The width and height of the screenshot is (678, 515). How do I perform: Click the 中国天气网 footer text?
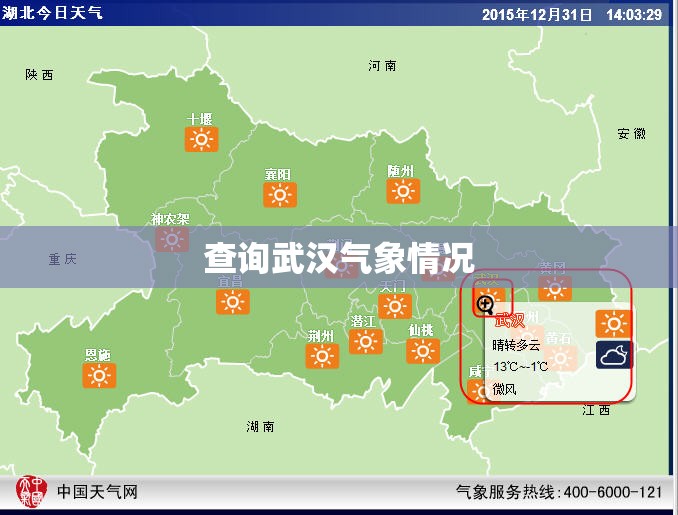pos(98,492)
